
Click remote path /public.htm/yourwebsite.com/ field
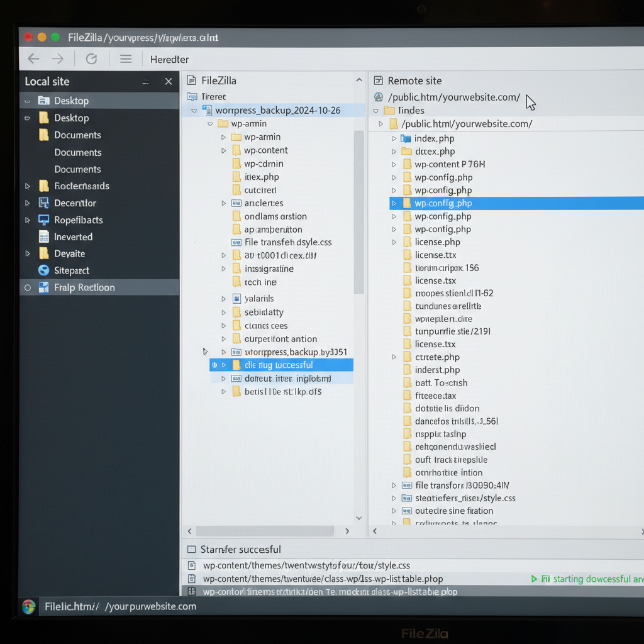tap(454, 97)
